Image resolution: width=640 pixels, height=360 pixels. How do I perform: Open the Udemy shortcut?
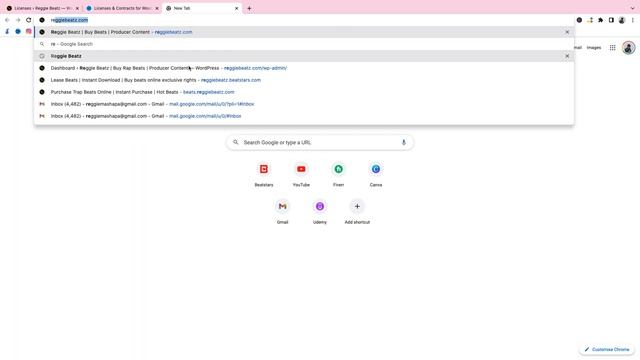click(320, 212)
